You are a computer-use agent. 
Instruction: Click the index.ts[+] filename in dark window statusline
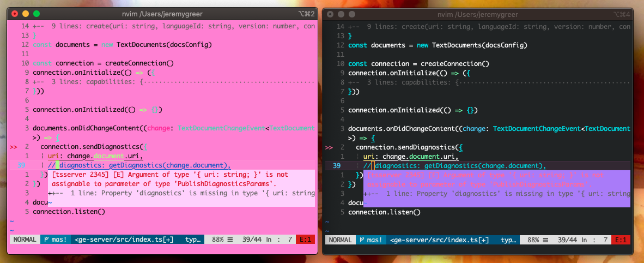440,240
